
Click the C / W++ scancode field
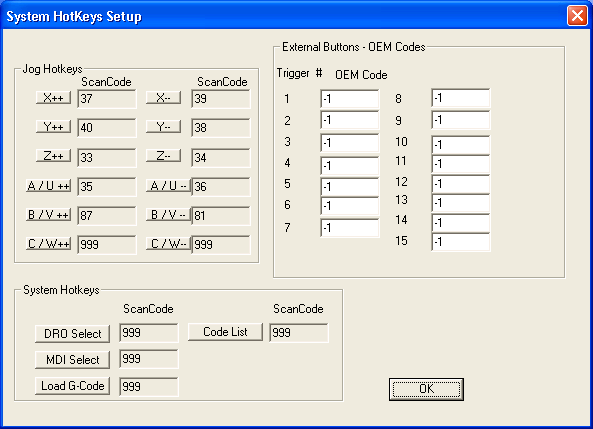pos(107,245)
